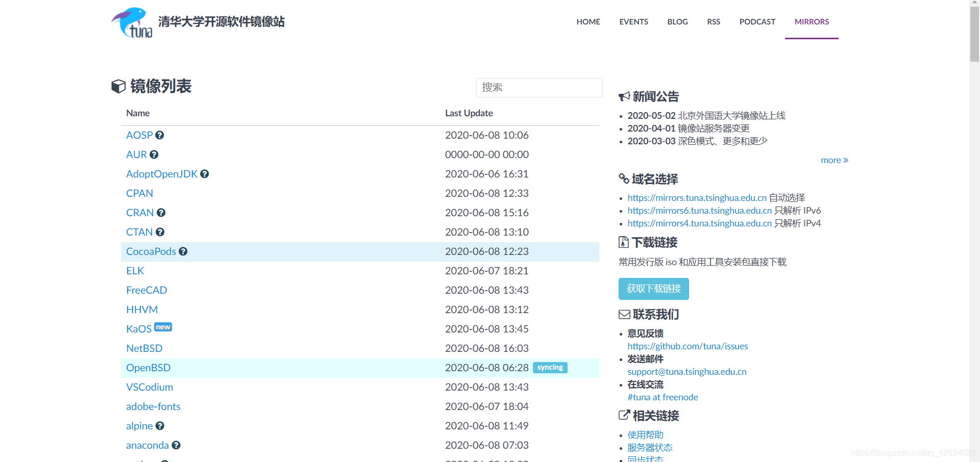
Task: Click the new badge beside KaOS
Action: coord(163,327)
